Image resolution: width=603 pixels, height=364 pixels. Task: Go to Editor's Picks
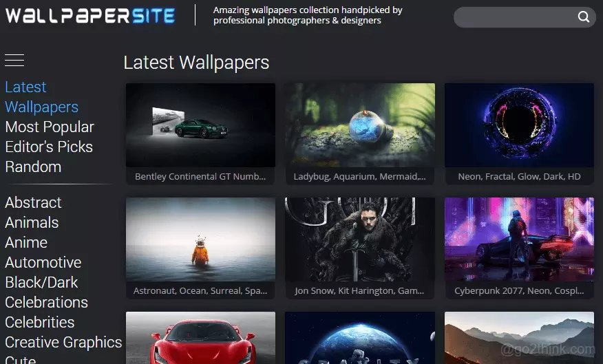(x=49, y=147)
